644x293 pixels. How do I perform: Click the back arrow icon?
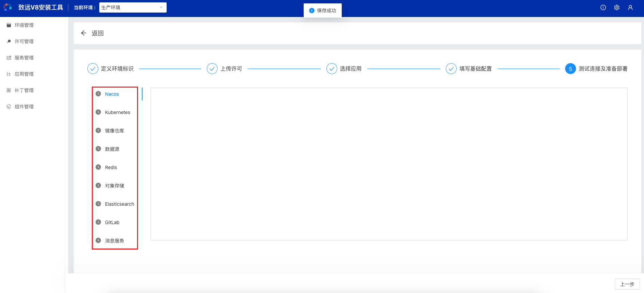click(84, 33)
